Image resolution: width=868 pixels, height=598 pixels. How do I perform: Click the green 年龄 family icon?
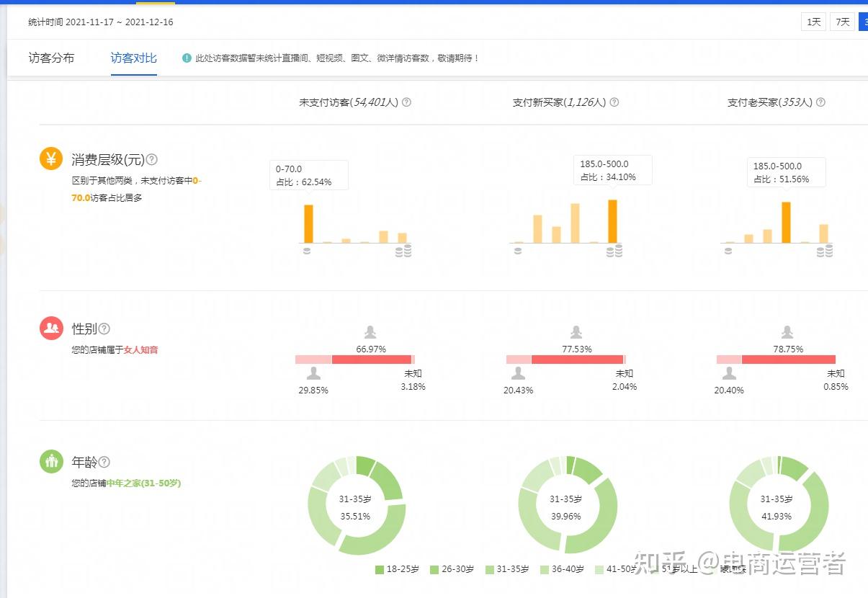51,462
